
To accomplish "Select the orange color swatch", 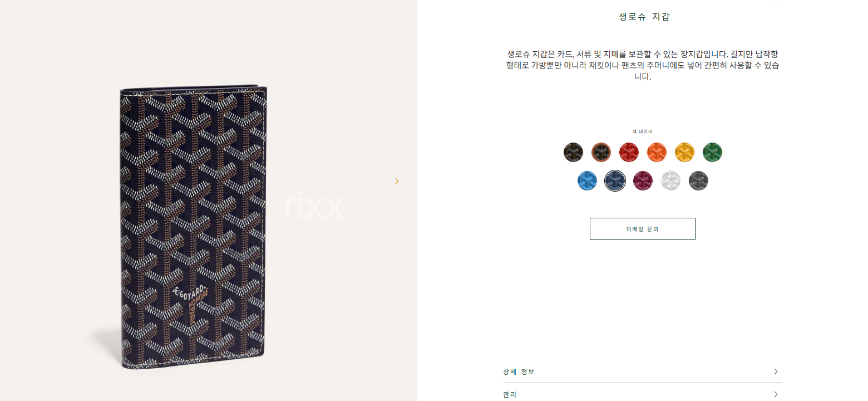I will (x=657, y=152).
